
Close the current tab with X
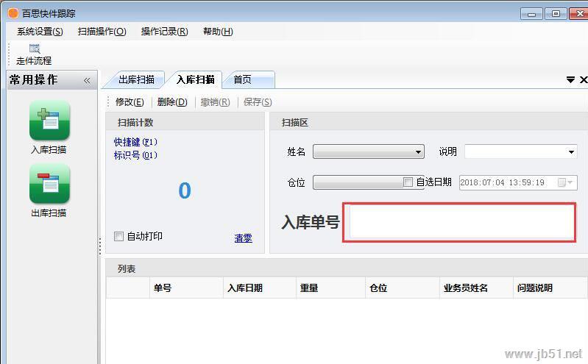pyautogui.click(x=584, y=79)
